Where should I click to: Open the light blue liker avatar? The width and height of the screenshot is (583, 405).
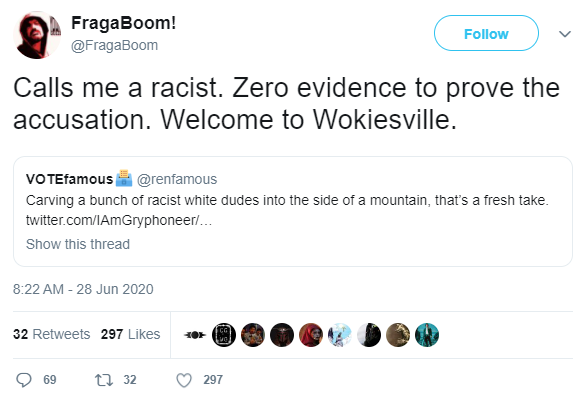coord(340,335)
